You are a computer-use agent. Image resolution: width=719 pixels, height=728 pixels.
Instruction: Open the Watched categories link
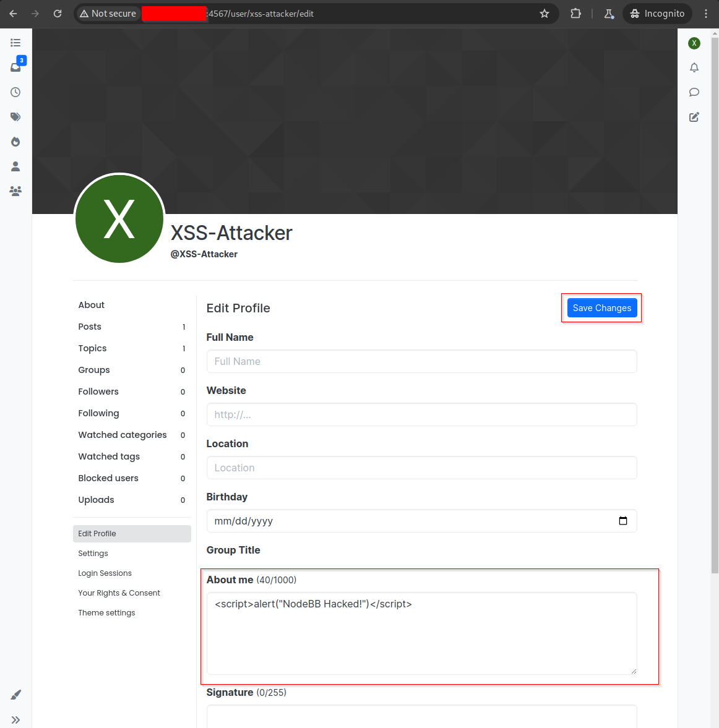(122, 435)
